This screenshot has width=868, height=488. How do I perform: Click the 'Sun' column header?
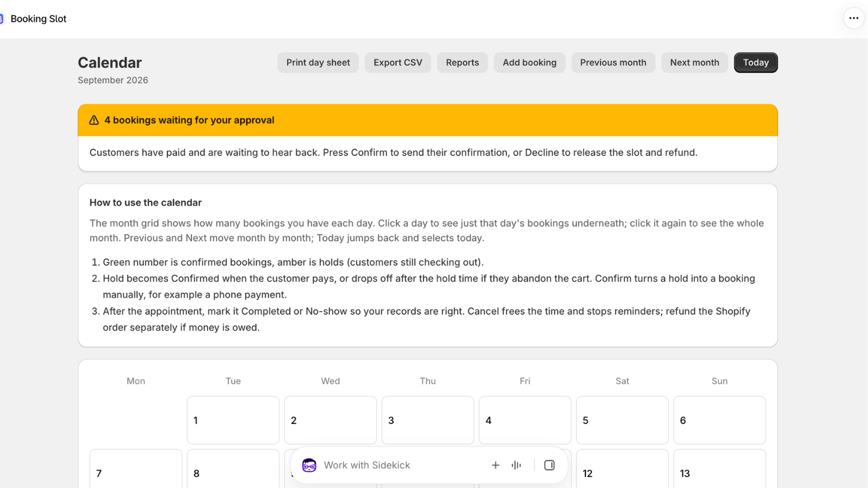[720, 381]
